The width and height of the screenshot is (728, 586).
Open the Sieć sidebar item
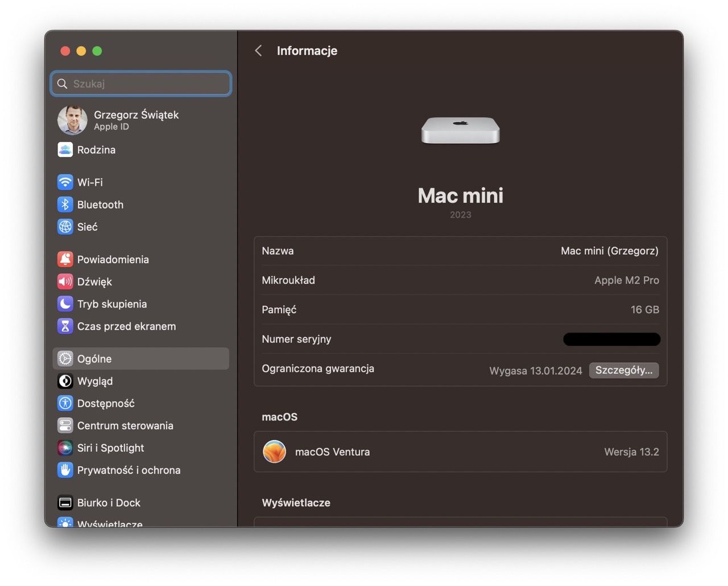(x=88, y=227)
